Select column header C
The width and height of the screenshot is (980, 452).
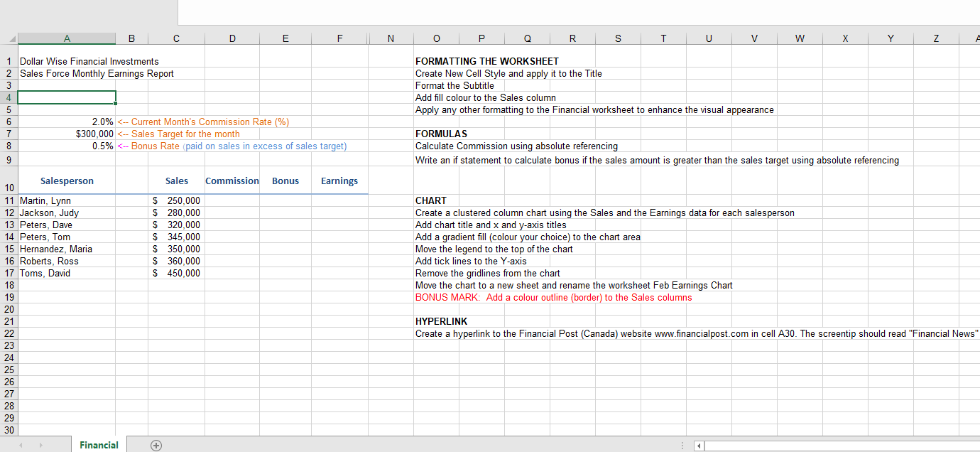tap(175, 38)
